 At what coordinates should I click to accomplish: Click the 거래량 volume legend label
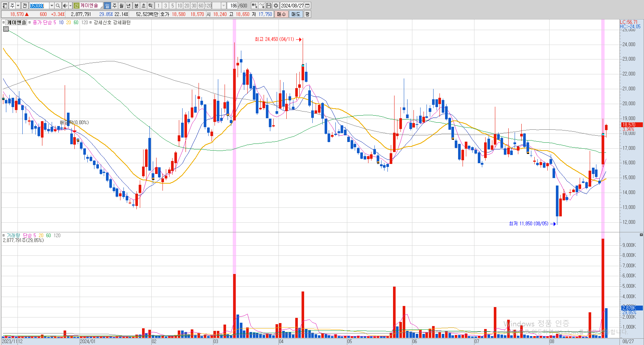13,235
